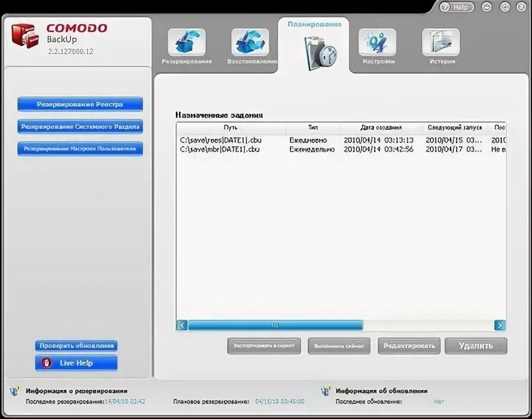532x419 pixels.
Task: Click the Удалить button
Action: 476,346
